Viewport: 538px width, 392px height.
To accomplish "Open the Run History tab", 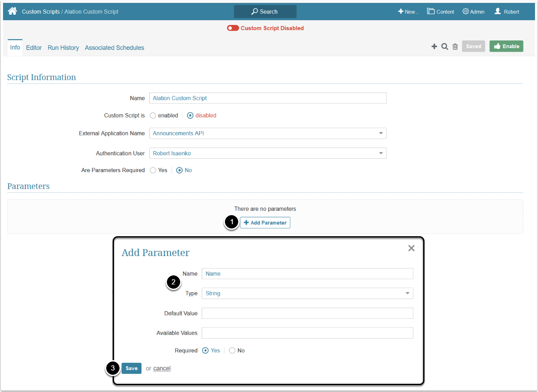I will [x=63, y=48].
